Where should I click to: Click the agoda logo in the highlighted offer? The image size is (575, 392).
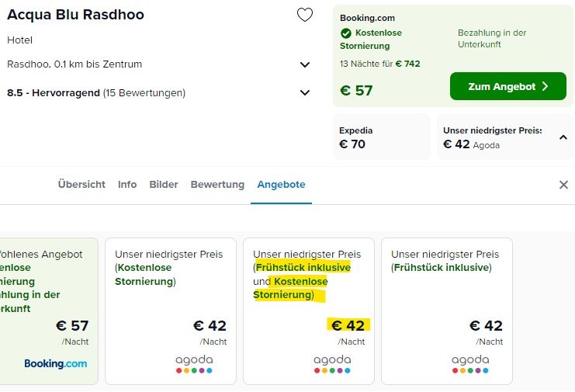tap(332, 364)
